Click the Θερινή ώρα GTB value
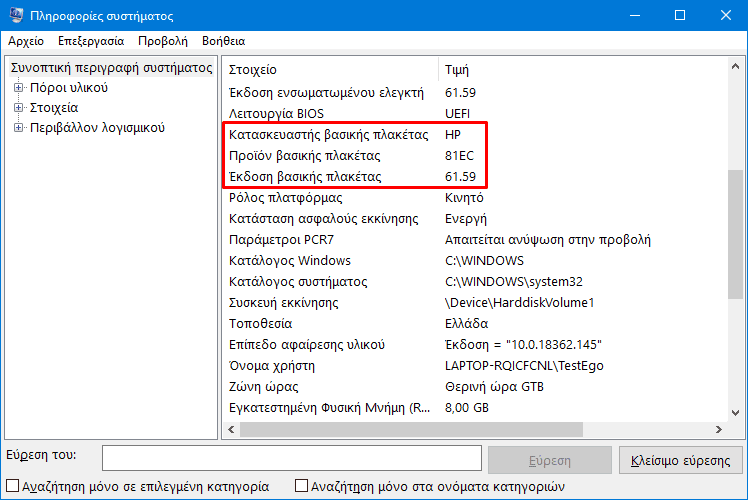 coord(494,386)
